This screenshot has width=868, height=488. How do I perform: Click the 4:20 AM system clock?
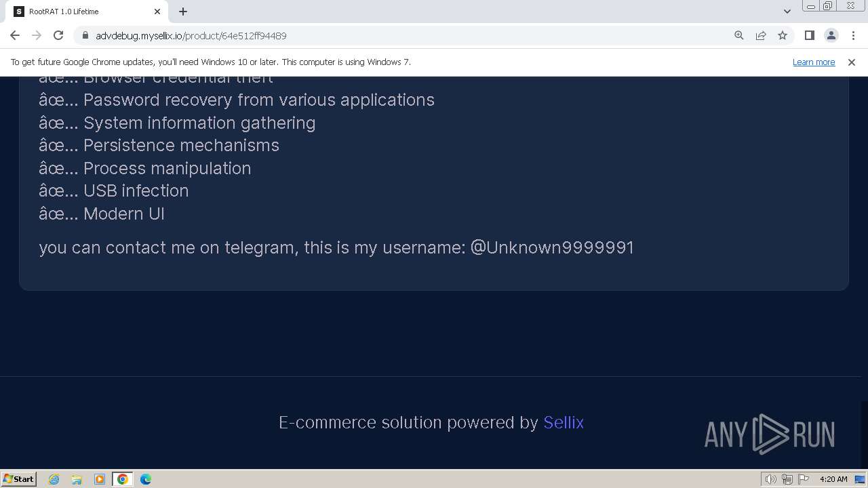click(x=833, y=479)
